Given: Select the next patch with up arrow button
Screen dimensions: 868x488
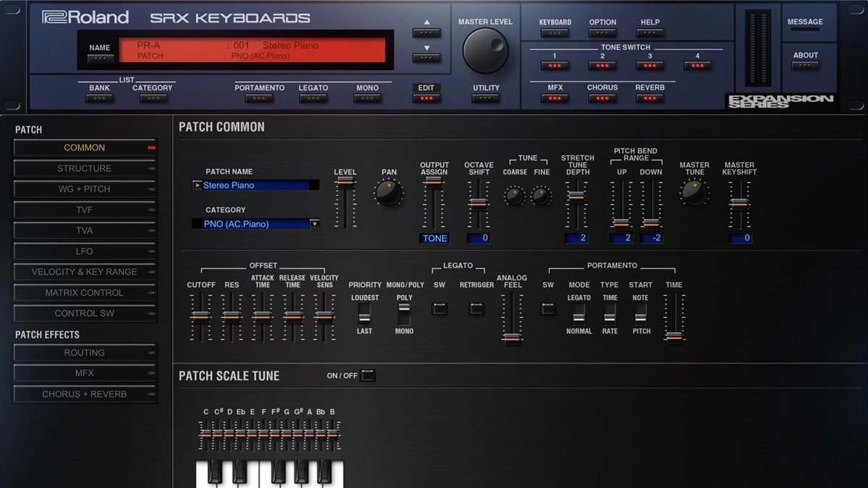Looking at the screenshot, I should [x=426, y=33].
